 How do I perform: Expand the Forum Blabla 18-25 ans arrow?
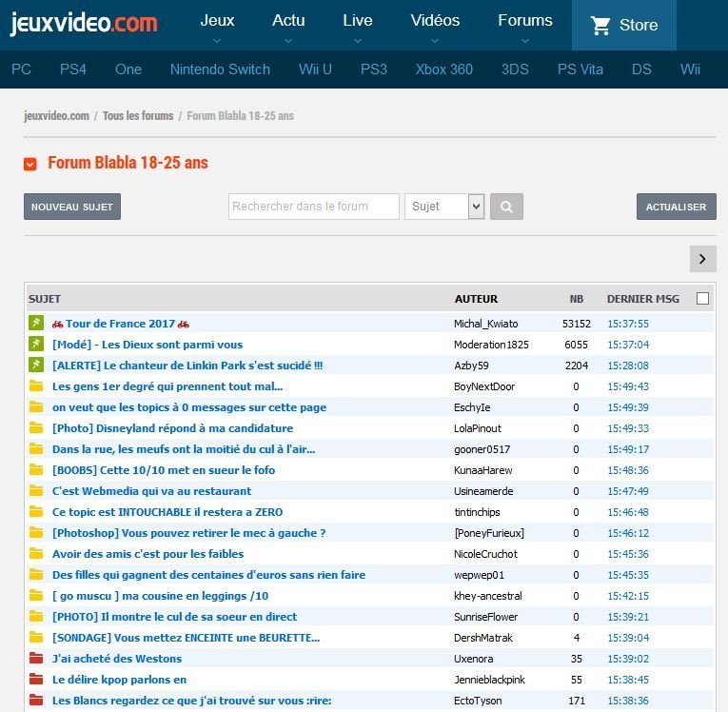(30, 164)
